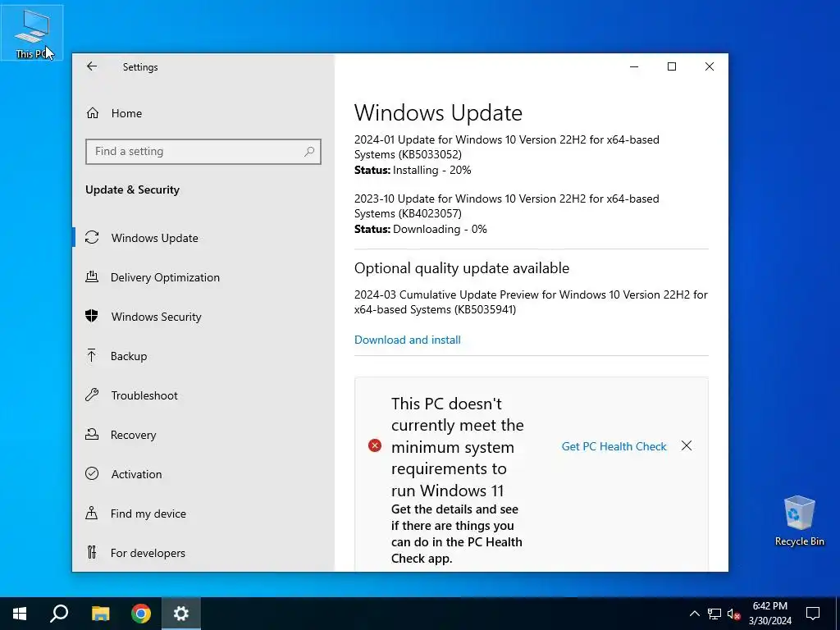Click 'Status: Downloading - 0%' text
This screenshot has width=840, height=630.
point(421,229)
